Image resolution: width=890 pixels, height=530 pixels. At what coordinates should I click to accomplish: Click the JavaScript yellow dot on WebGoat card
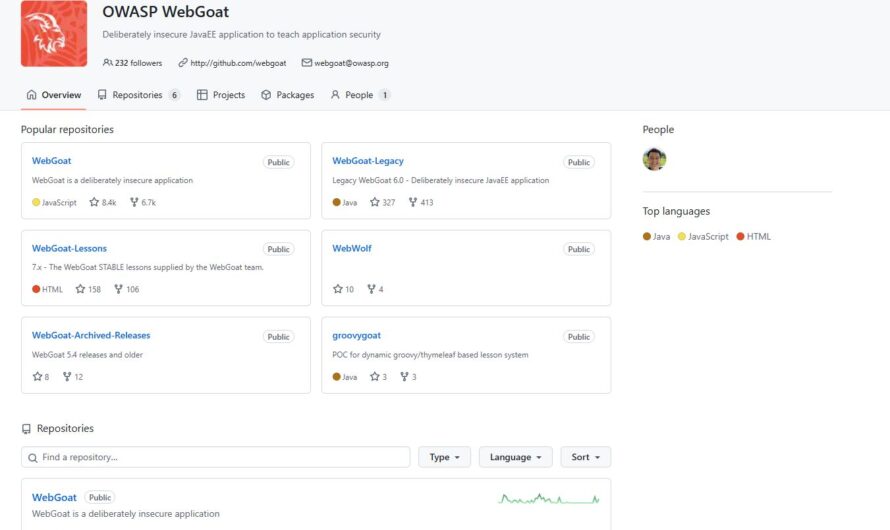(x=36, y=202)
